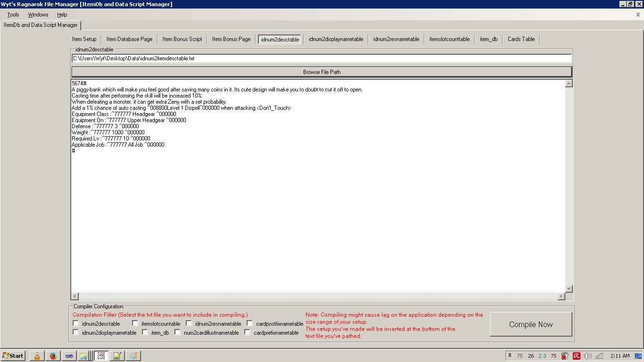The width and height of the screenshot is (644, 362).
Task: Open the file explorer taskbar icon
Action: coord(83,356)
